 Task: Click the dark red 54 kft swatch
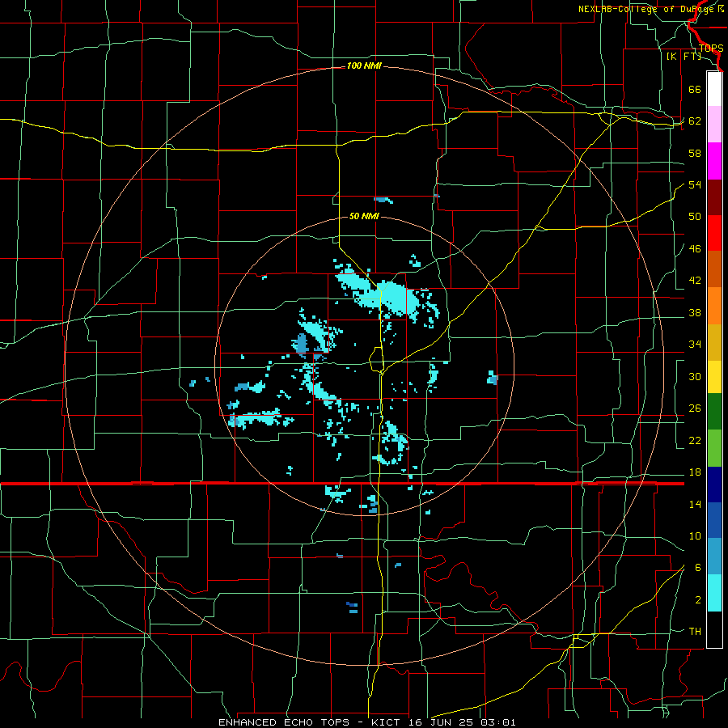click(714, 197)
